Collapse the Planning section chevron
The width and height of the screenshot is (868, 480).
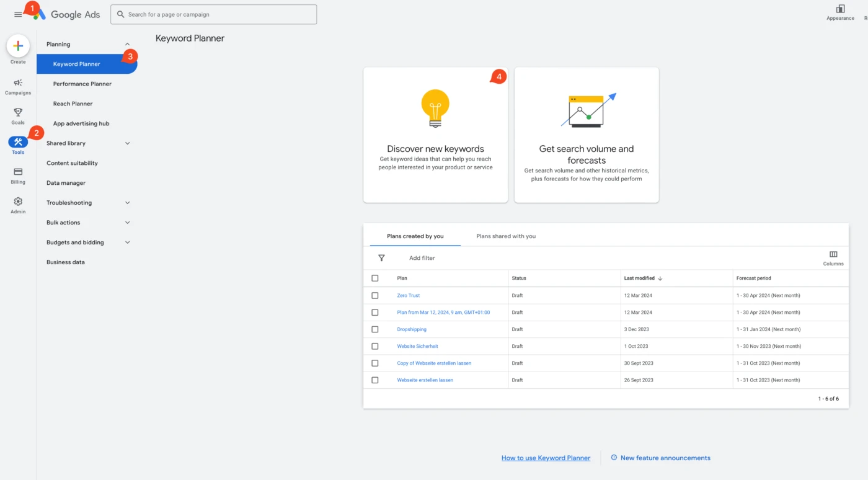pyautogui.click(x=128, y=44)
